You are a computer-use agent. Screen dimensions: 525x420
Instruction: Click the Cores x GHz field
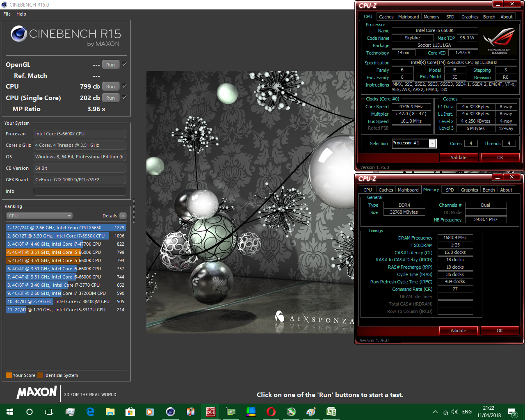[x=80, y=145]
